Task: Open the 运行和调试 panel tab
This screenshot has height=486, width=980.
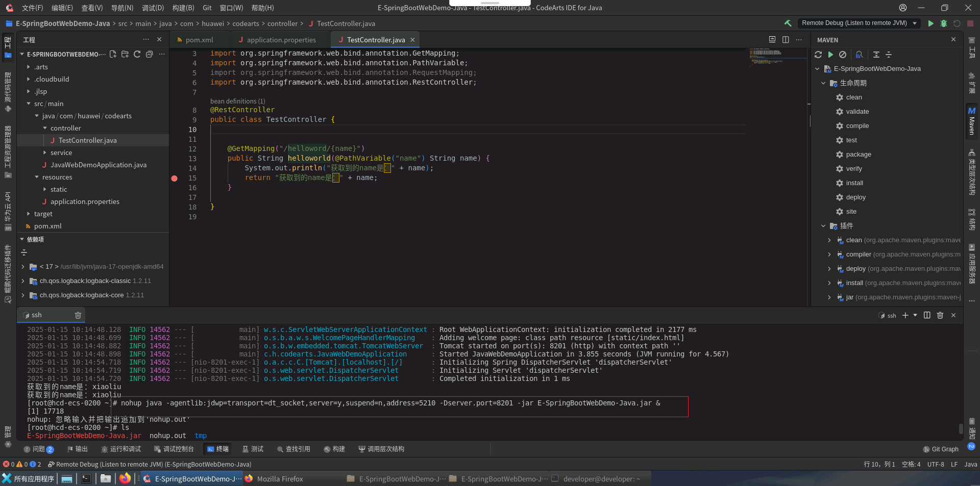Action: (x=121, y=449)
